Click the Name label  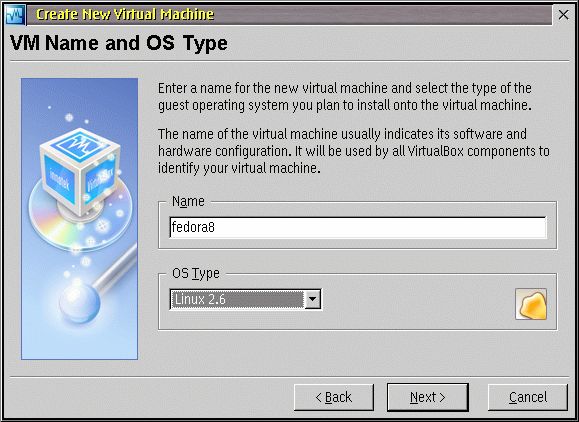188,201
